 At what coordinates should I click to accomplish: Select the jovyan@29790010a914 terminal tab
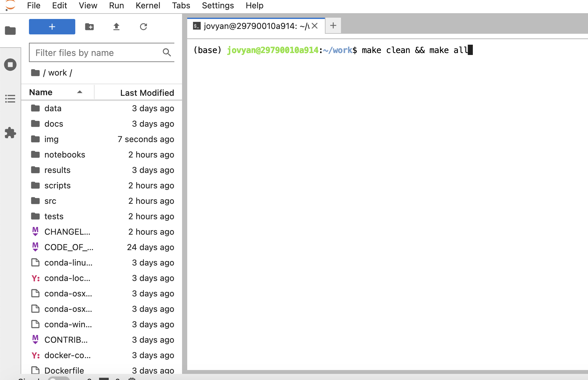pos(256,26)
